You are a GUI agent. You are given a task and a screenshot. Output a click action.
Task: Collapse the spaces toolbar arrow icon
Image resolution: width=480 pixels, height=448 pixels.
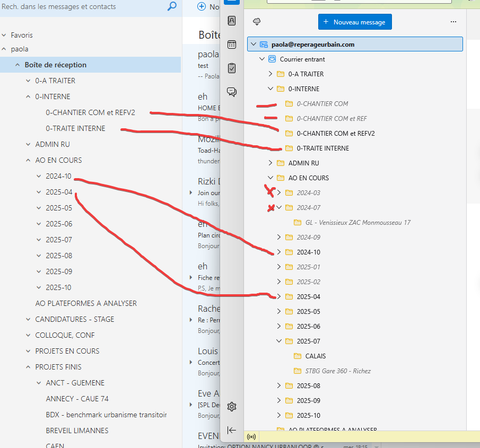pos(232,430)
